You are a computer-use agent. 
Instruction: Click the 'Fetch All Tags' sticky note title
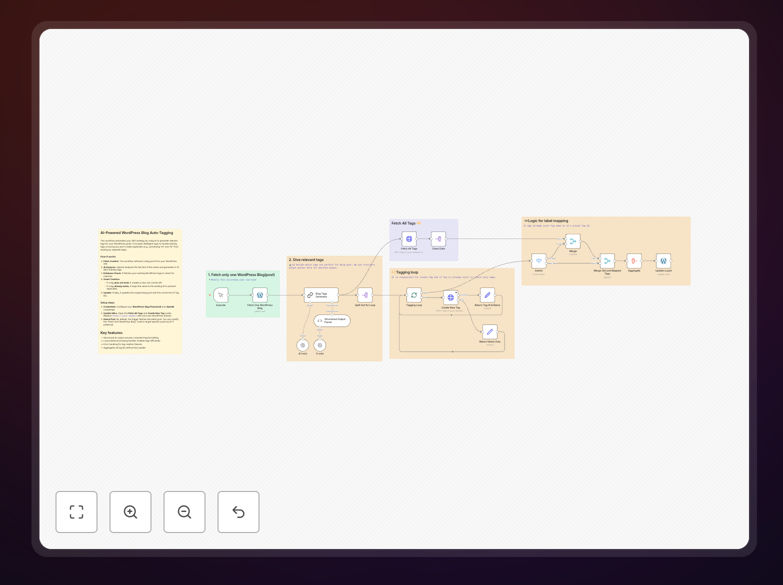[403, 223]
